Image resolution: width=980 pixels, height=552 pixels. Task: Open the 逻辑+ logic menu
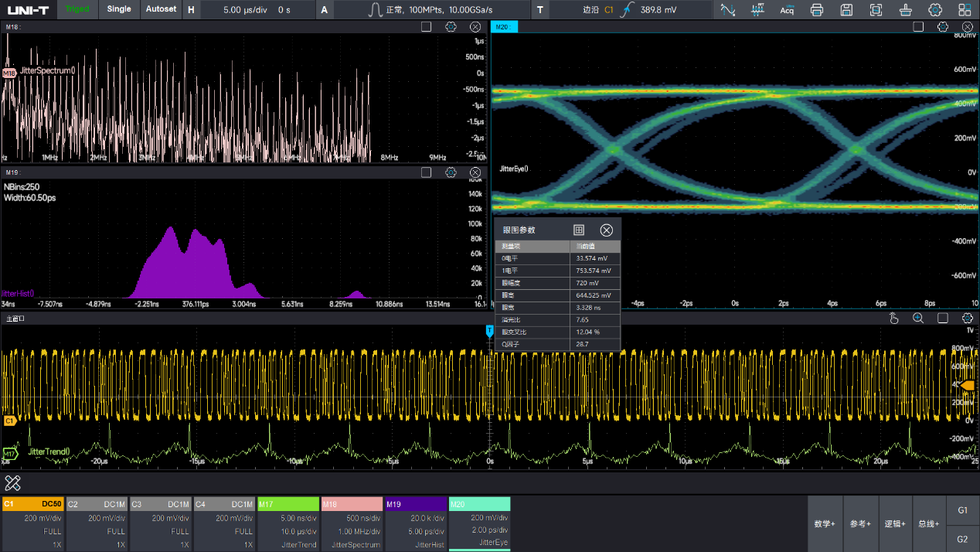click(x=894, y=523)
